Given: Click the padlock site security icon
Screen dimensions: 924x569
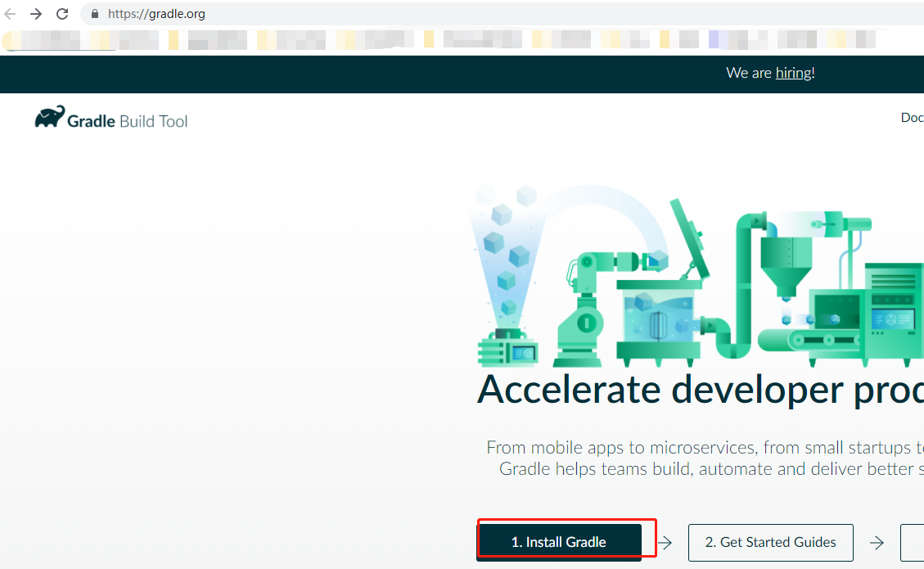Looking at the screenshot, I should 94,14.
